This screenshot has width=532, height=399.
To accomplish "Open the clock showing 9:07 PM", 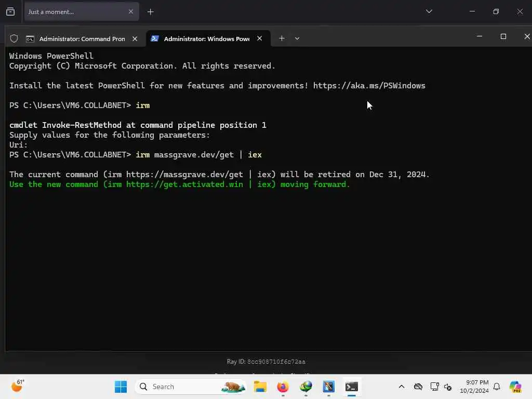I will click(x=474, y=387).
